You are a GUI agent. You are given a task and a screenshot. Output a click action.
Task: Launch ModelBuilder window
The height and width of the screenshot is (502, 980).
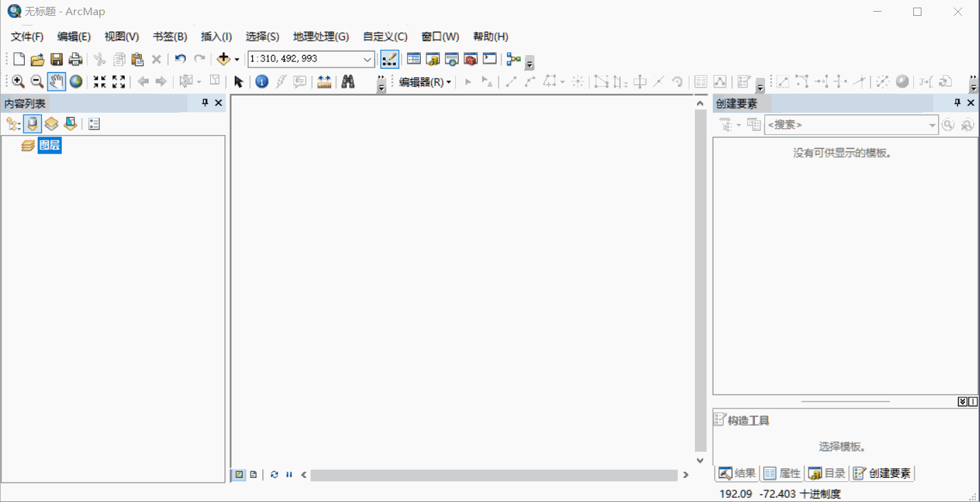click(513, 59)
